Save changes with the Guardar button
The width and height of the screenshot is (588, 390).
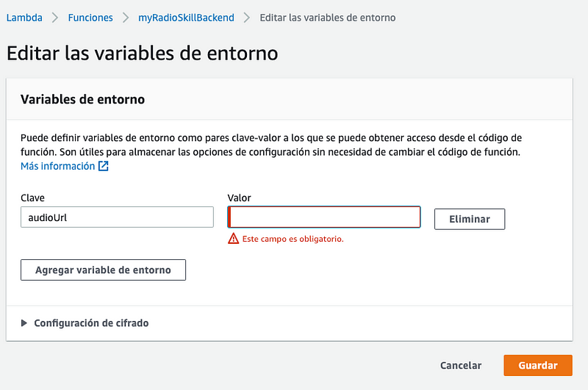(537, 365)
